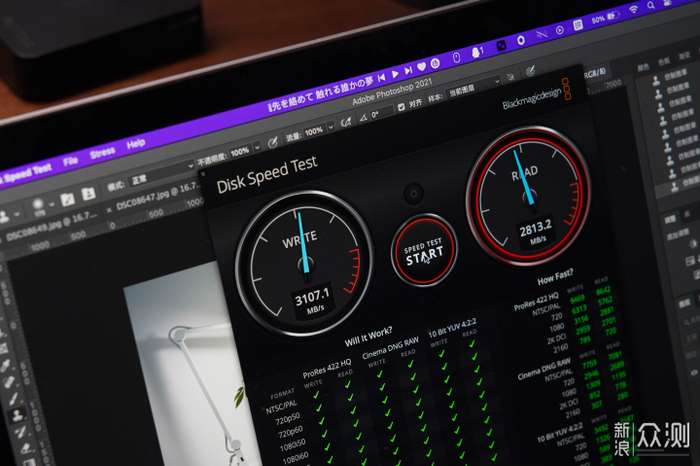Open the Disk Speed Test app menu
Viewport: 700px width, 466px height.
[26, 173]
